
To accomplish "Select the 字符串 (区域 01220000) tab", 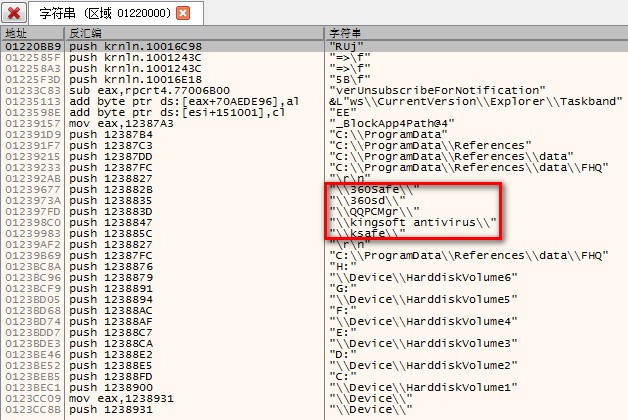I will [x=116, y=13].
